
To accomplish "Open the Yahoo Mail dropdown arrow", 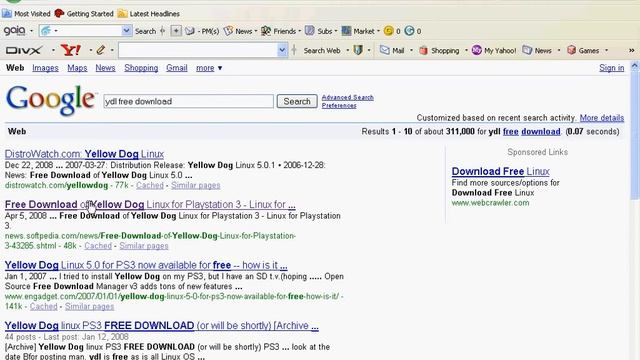I will pos(411,51).
